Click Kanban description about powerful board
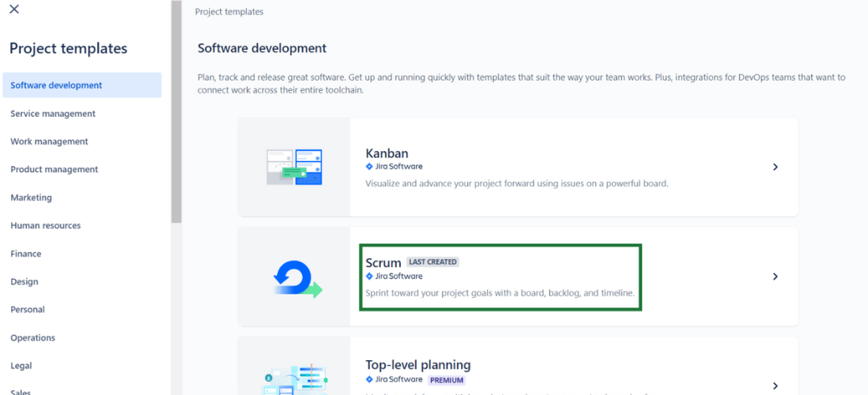This screenshot has width=868, height=395. (x=517, y=183)
